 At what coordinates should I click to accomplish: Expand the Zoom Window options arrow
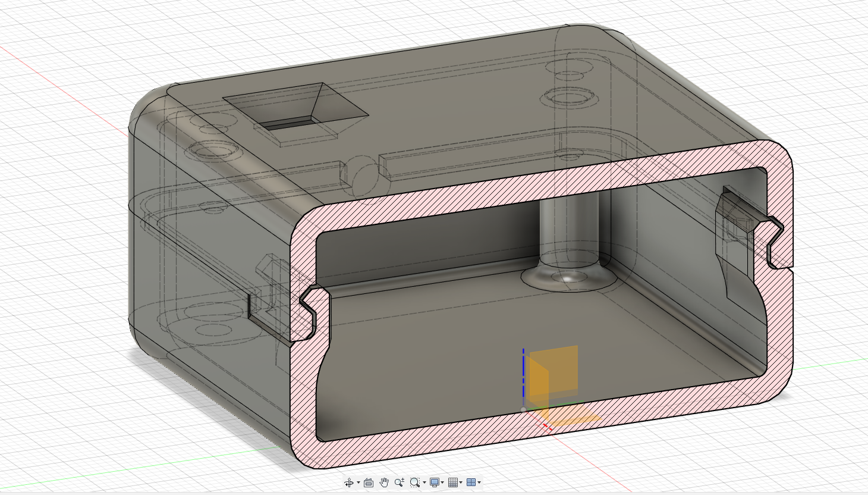[x=424, y=483]
